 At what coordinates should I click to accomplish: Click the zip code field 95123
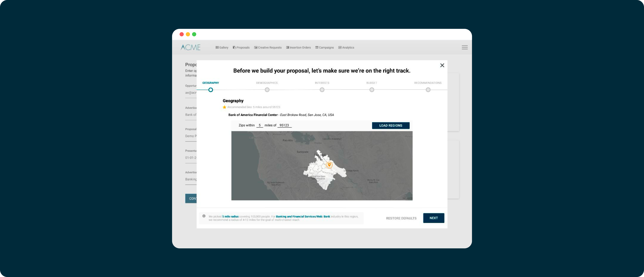284,125
